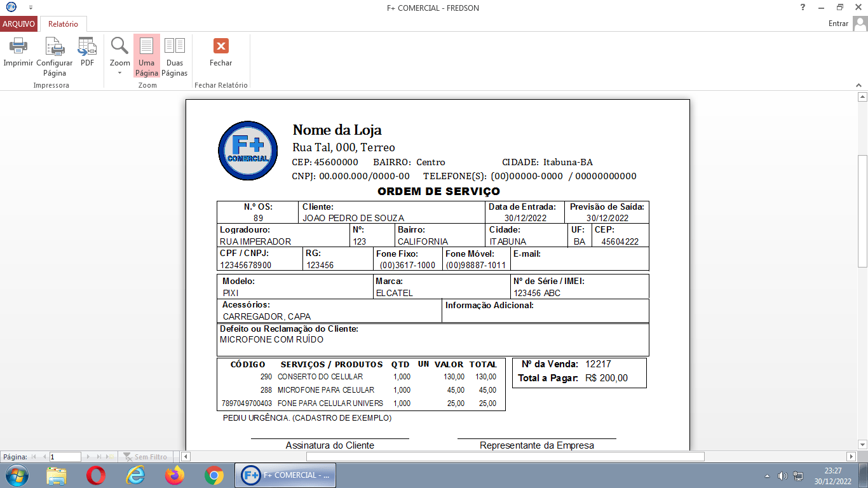Open the ARQUIVO tab
The height and width of the screenshot is (488, 868).
(18, 24)
